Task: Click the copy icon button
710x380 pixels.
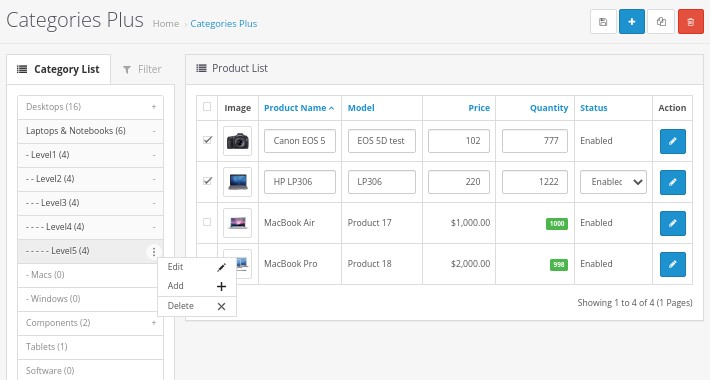Action: click(x=661, y=22)
